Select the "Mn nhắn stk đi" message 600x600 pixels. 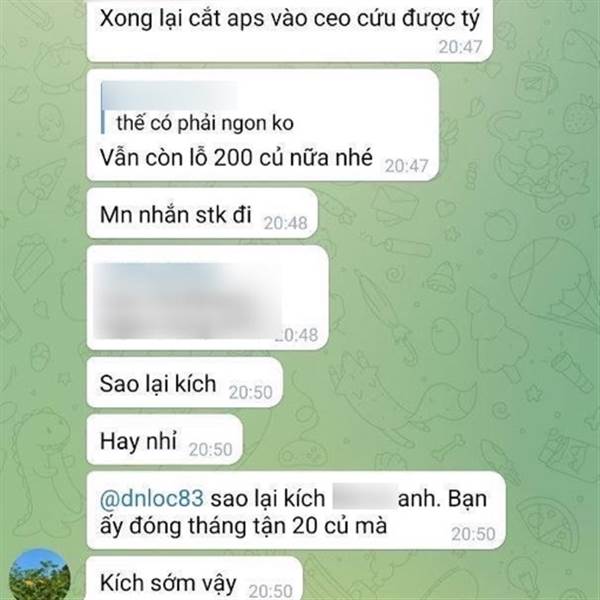tap(176, 214)
